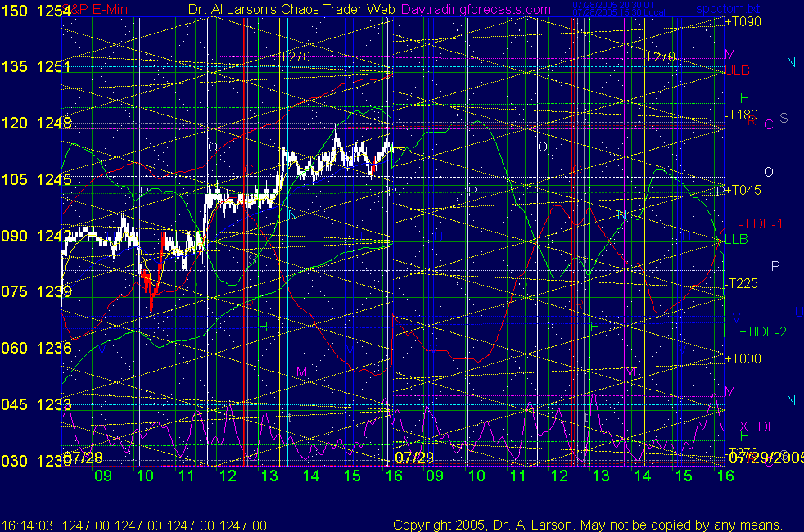Image resolution: width=804 pixels, height=532 pixels.
Task: Click hour 15 tick under the 07/29 session
Action: [684, 476]
